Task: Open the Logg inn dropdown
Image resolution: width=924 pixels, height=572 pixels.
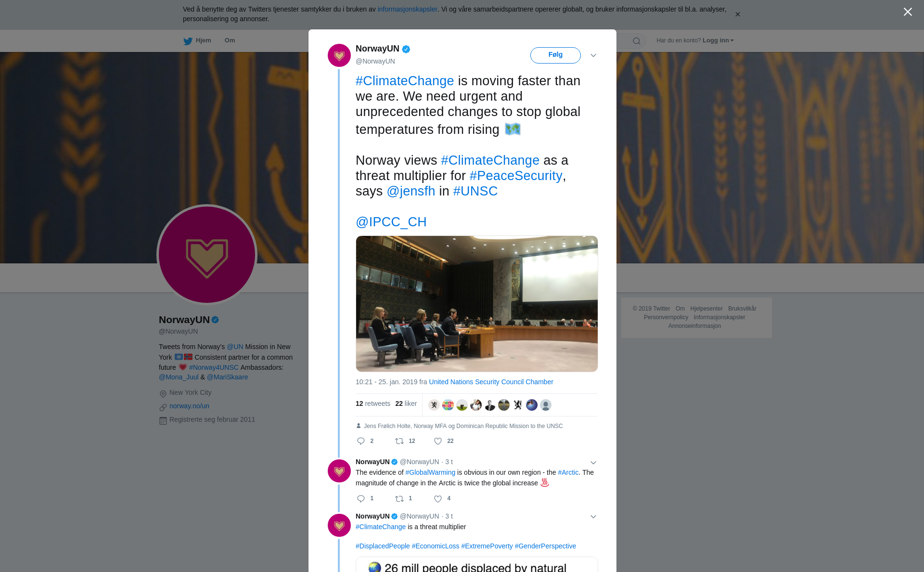Action: [718, 40]
